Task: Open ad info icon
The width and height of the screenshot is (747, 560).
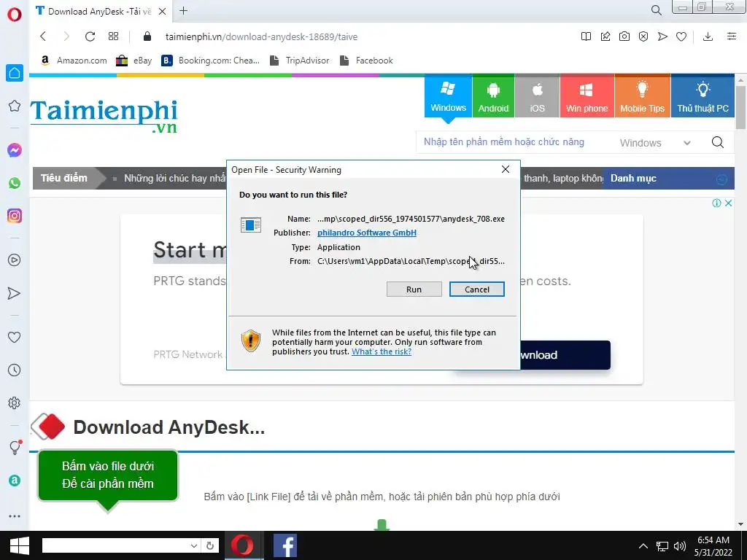Action: [716, 203]
